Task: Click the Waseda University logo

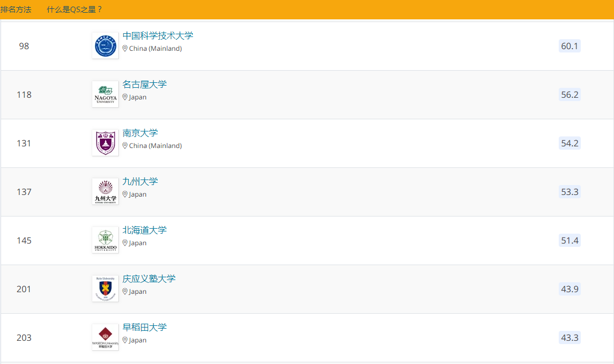Action: coord(106,337)
